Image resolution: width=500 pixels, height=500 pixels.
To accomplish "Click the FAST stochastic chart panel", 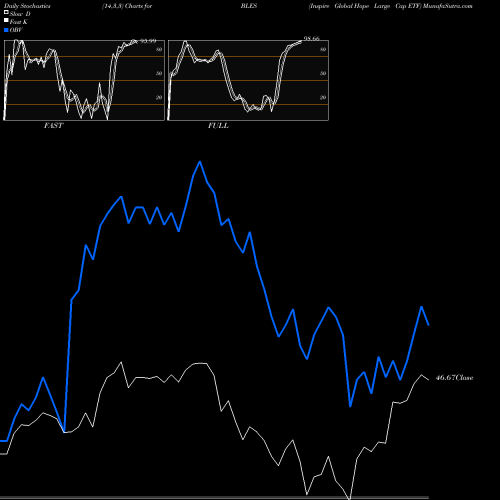I will pos(84,80).
